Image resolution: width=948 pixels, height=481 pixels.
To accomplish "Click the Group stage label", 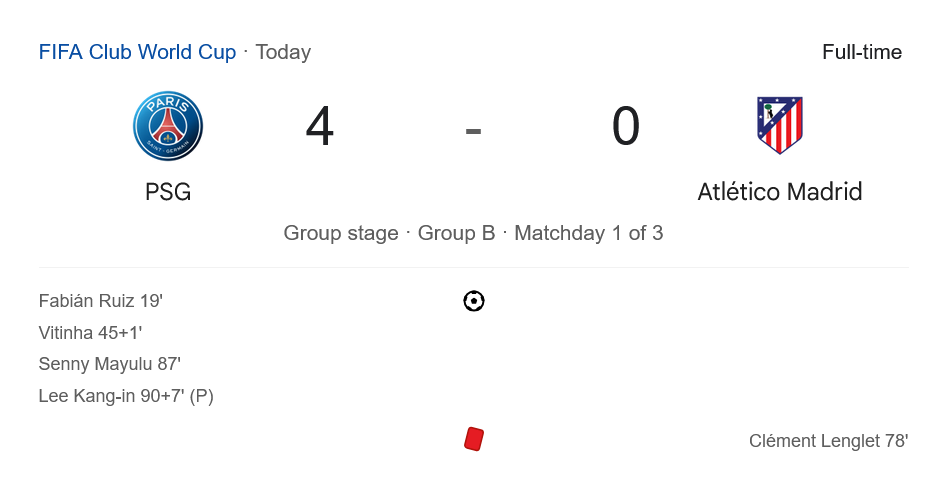I will click(341, 233).
